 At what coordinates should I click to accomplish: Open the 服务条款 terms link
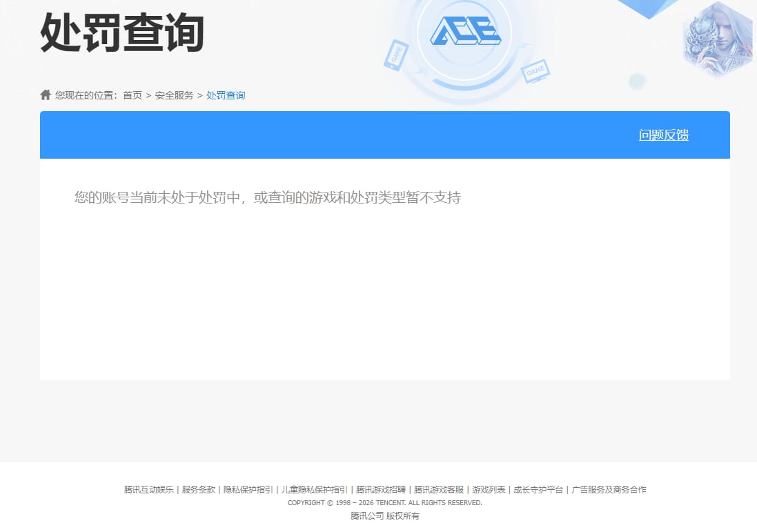(197, 489)
